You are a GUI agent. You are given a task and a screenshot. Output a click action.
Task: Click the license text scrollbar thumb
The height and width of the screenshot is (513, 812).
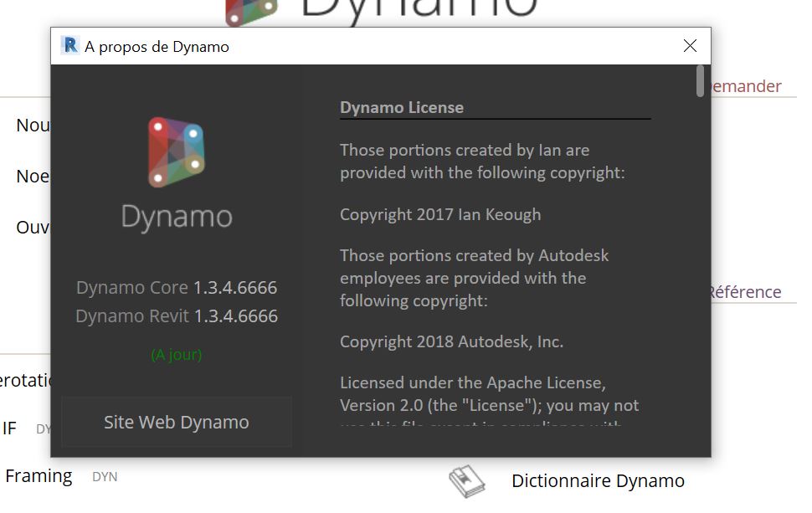click(700, 81)
